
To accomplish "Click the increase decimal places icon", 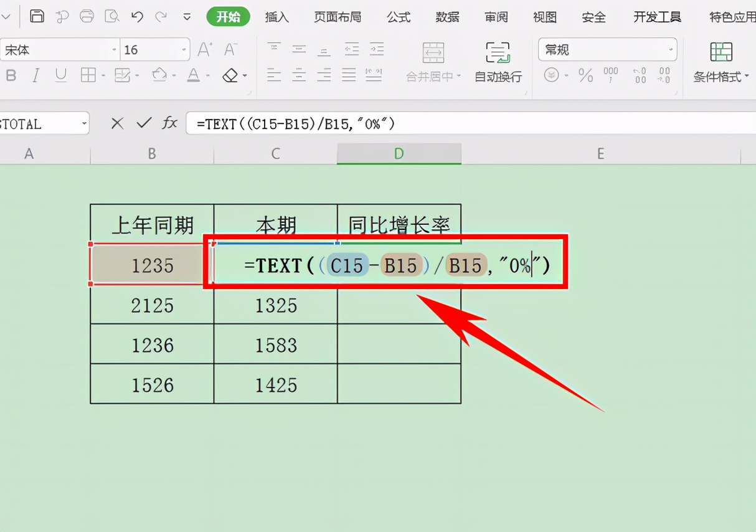I will click(x=638, y=75).
